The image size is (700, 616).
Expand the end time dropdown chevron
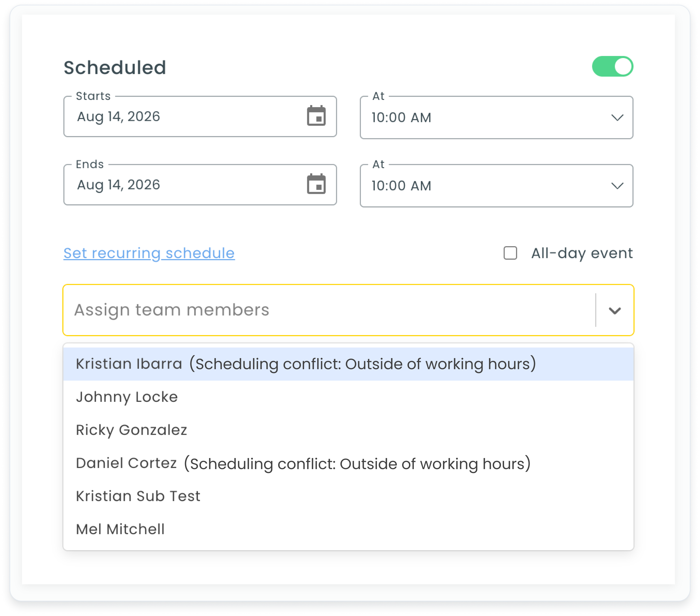click(617, 186)
